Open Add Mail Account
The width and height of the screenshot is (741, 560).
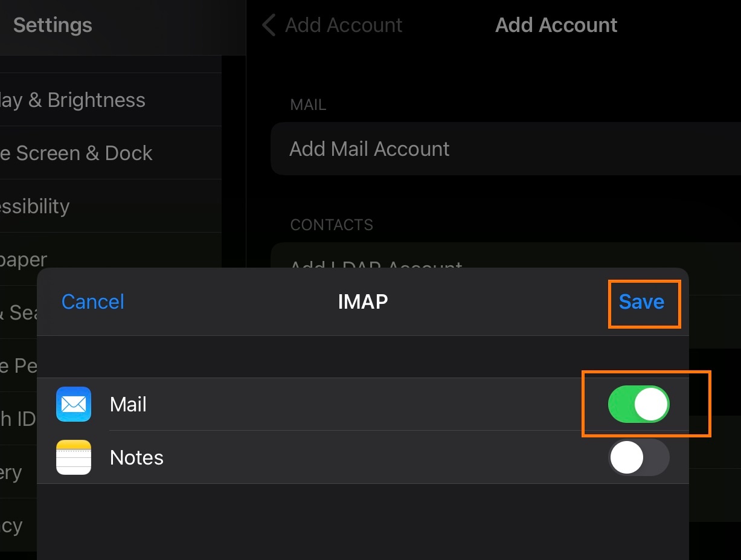(x=369, y=149)
